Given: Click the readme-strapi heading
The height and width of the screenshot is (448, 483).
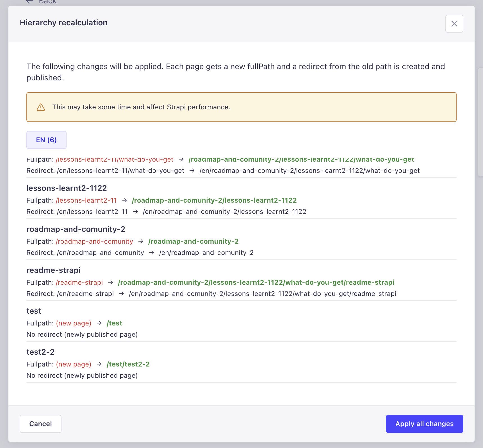Looking at the screenshot, I should pyautogui.click(x=54, y=270).
